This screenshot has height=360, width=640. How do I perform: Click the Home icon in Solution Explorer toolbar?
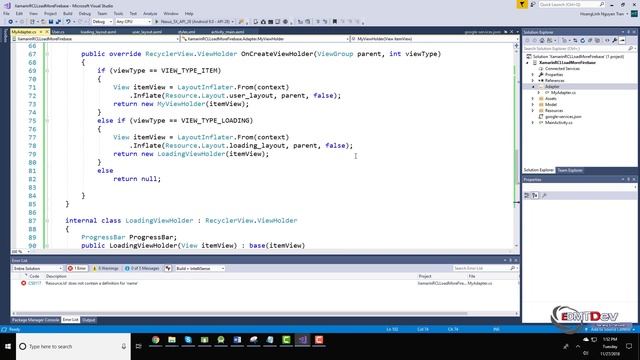[542, 40]
